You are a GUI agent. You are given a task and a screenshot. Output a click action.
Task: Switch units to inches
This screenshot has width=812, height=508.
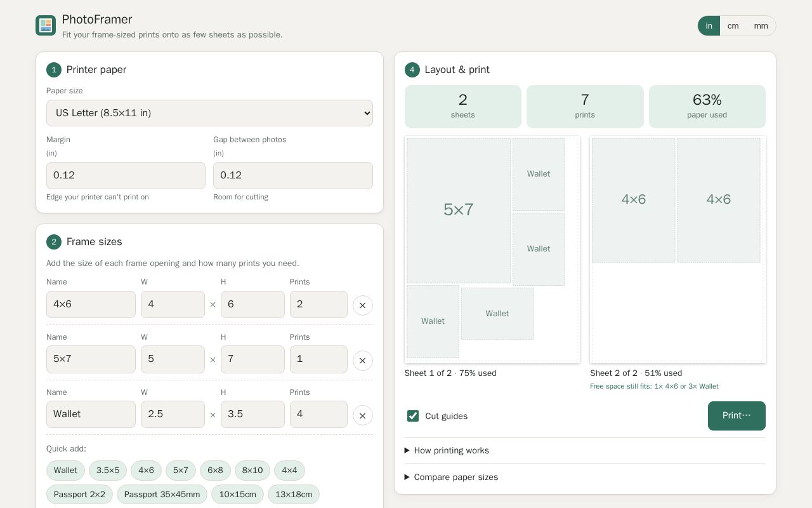point(709,26)
